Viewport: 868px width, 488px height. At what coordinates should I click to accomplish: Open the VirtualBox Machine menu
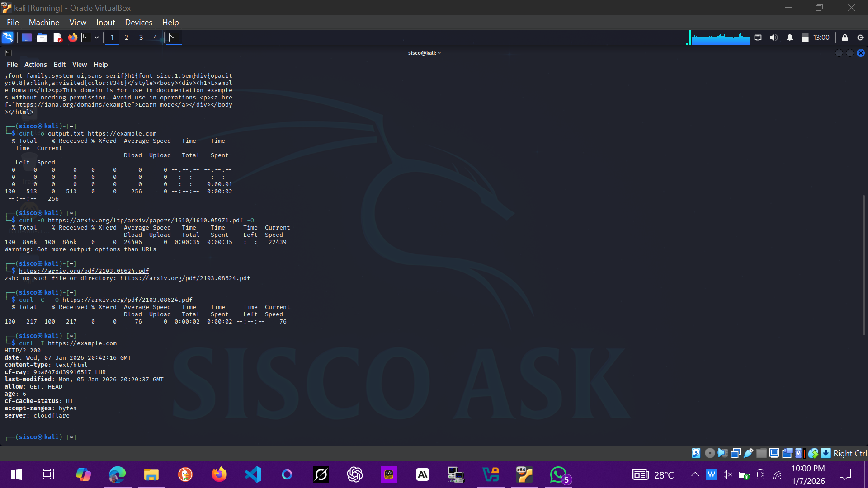point(44,23)
